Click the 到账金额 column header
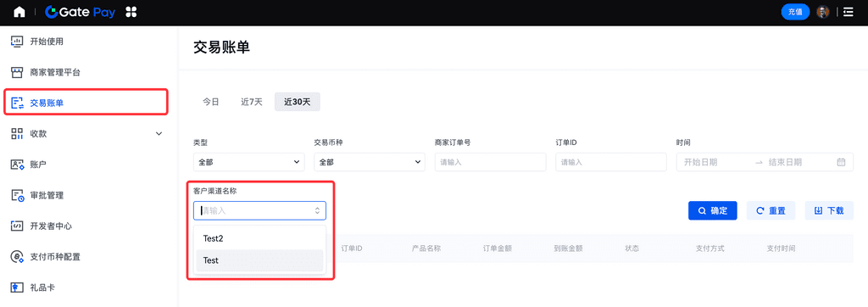This screenshot has width=868, height=307. click(568, 248)
